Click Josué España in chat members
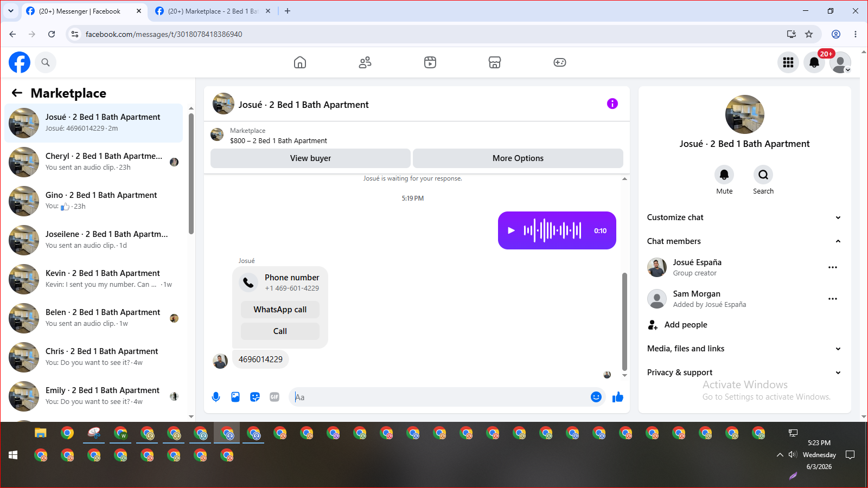 697,262
